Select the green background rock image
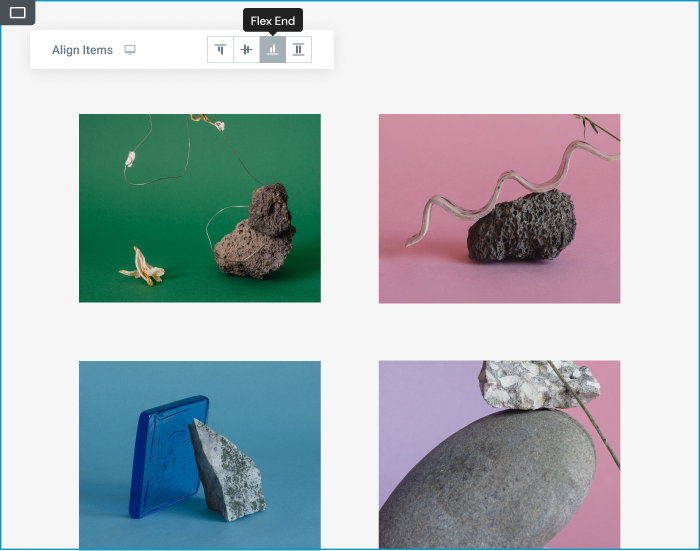 tap(200, 208)
